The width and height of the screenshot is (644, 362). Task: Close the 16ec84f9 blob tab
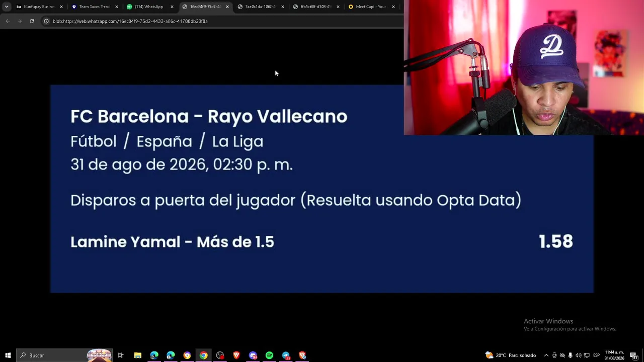click(227, 7)
